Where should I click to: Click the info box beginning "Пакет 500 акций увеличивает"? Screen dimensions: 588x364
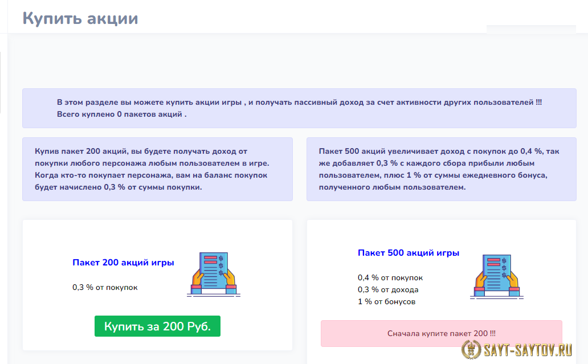[x=441, y=169]
